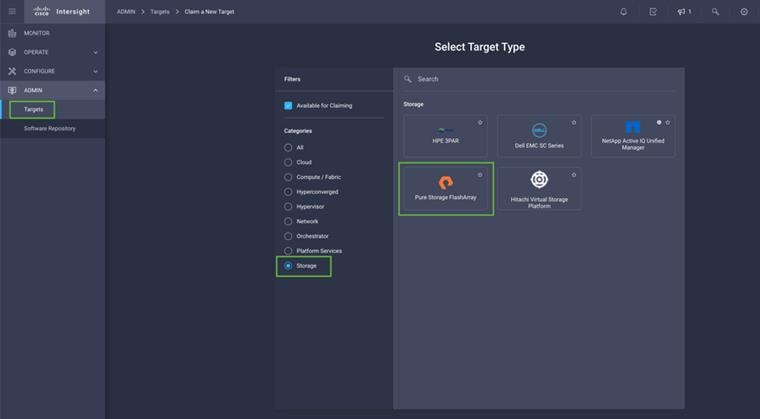Image resolution: width=760 pixels, height=419 pixels.
Task: Click the Claim a New Target breadcrumb
Action: (x=209, y=12)
